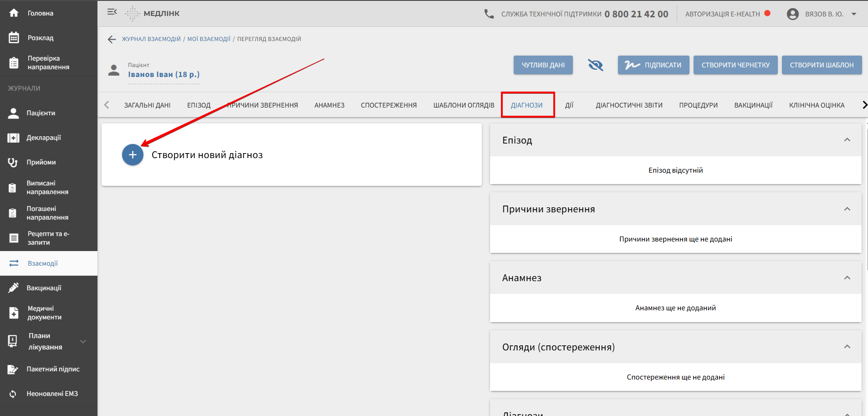Click the Підписати button
The image size is (868, 416).
pos(653,65)
